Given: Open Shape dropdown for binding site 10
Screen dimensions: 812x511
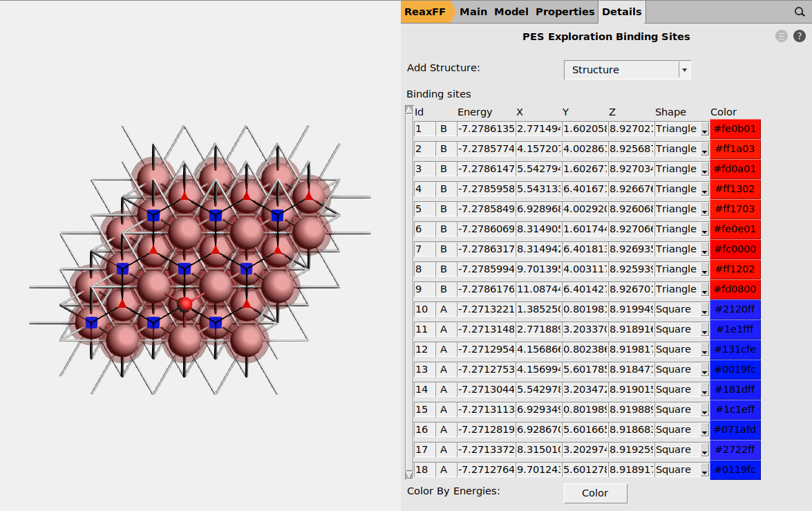Looking at the screenshot, I should coord(704,310).
